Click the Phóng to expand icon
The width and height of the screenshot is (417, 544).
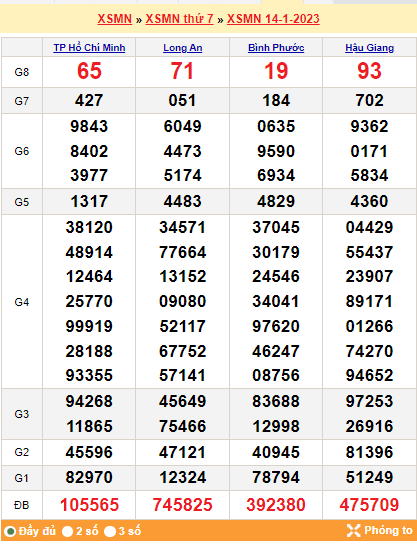(x=353, y=530)
